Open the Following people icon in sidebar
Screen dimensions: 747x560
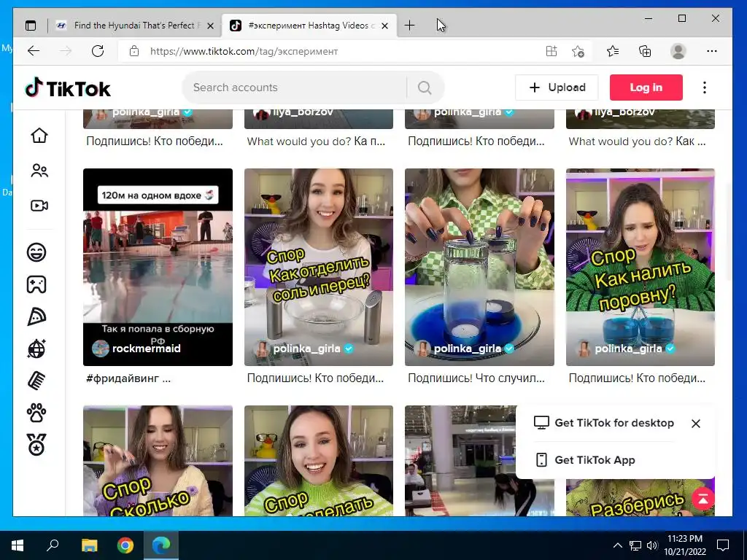pos(39,171)
